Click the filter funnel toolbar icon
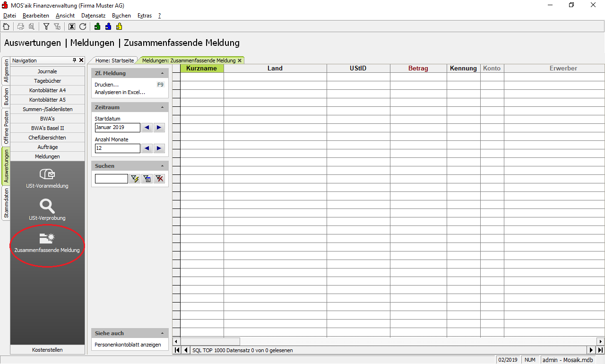Screen dimensions: 605x364 pyautogui.click(x=46, y=27)
